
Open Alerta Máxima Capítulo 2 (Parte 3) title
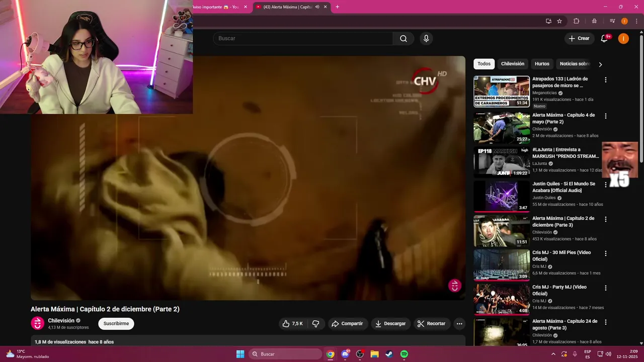[563, 222]
